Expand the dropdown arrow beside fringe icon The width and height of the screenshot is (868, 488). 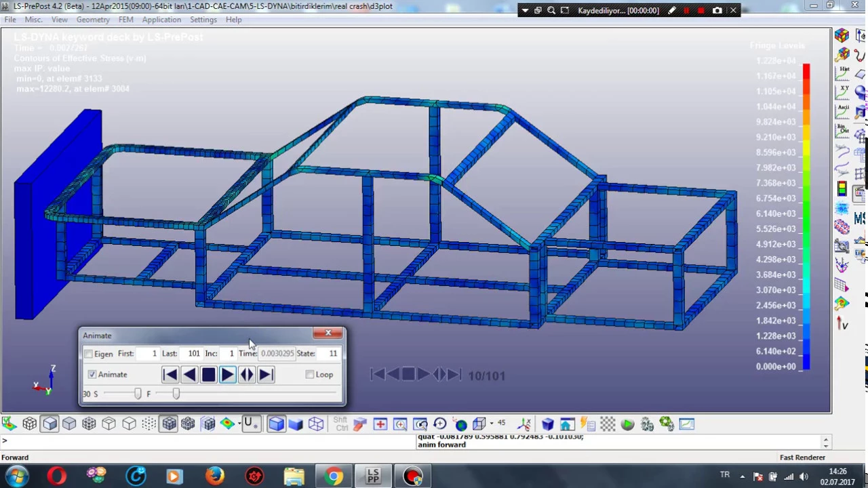(x=239, y=424)
